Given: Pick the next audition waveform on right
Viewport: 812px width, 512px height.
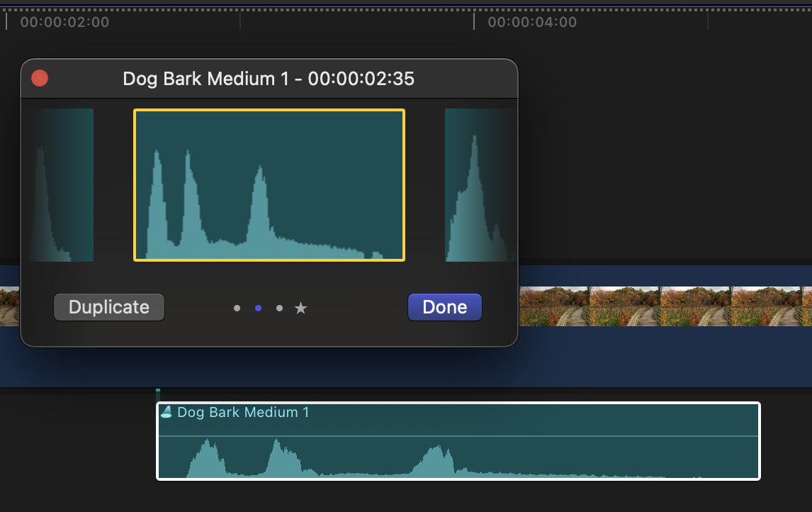Looking at the screenshot, I should tap(480, 185).
